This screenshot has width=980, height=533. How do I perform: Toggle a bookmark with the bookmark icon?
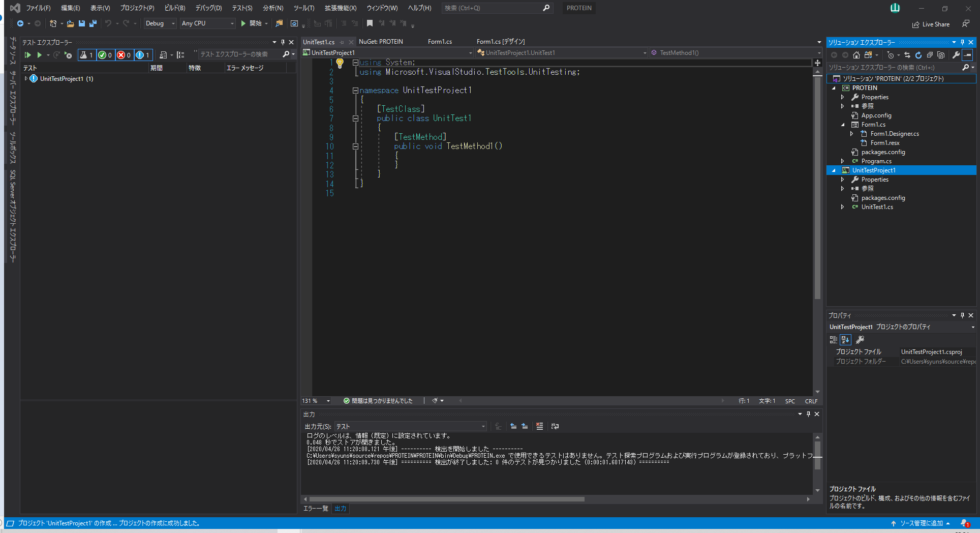370,23
